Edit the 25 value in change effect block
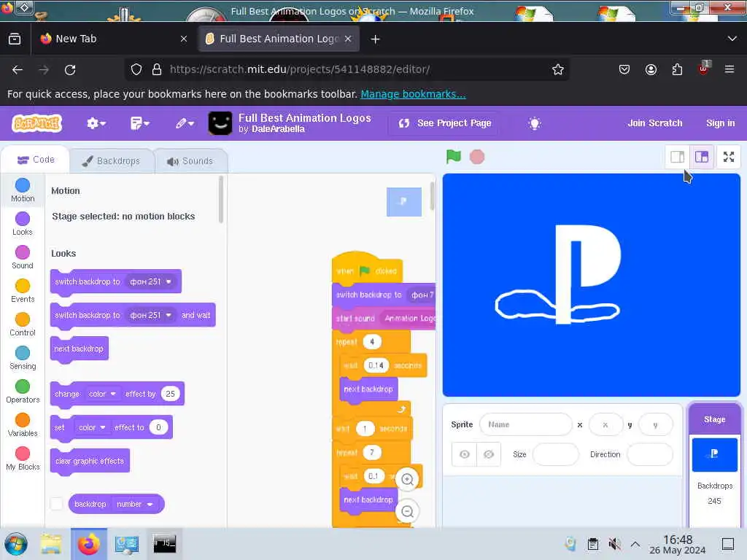Image resolution: width=747 pixels, height=560 pixels. pyautogui.click(x=170, y=394)
